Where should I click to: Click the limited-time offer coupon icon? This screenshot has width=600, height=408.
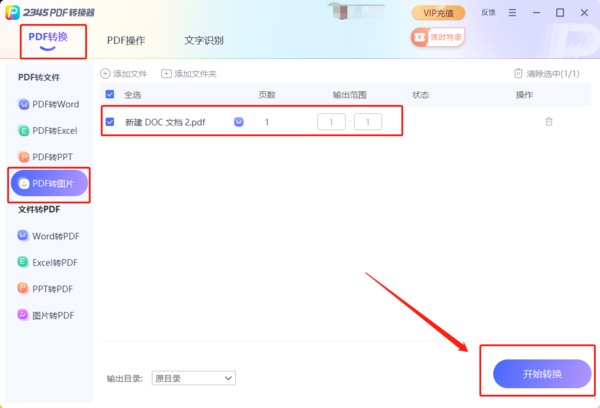click(x=421, y=37)
